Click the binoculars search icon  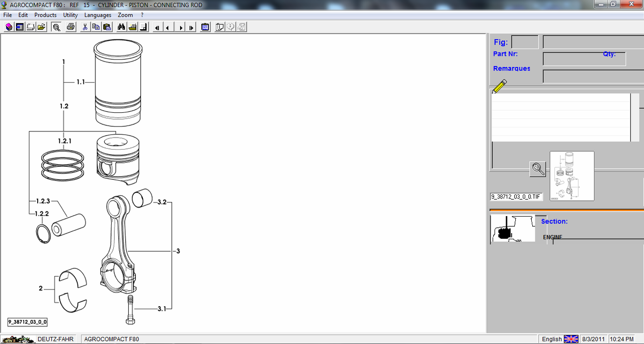point(121,27)
